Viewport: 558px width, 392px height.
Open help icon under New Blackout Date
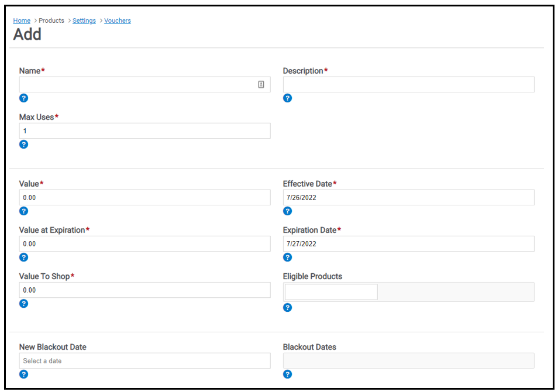[23, 374]
